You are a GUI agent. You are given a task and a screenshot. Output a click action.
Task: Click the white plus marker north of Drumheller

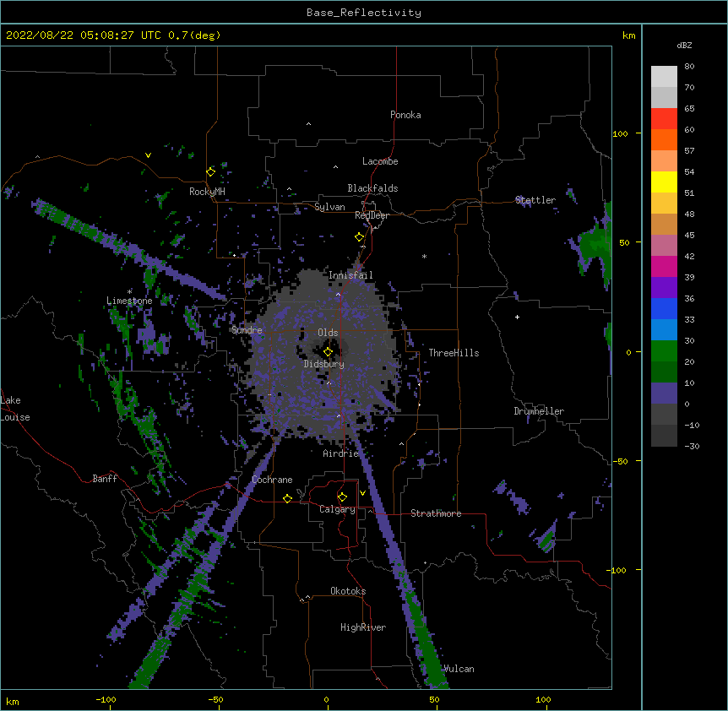tap(517, 317)
